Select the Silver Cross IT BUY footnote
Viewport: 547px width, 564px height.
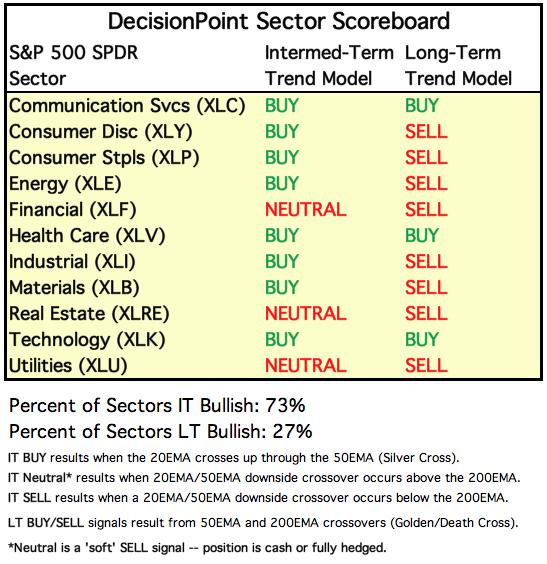[x=233, y=458]
